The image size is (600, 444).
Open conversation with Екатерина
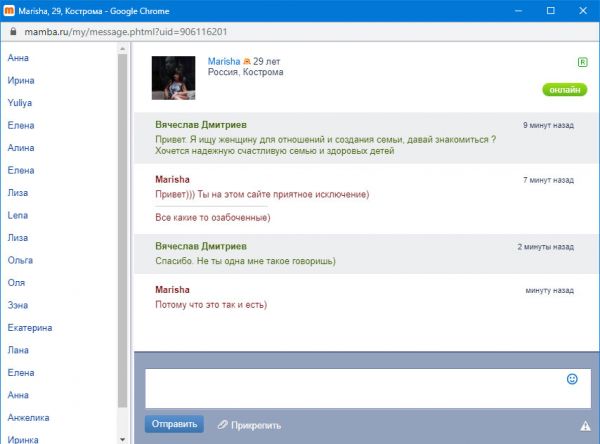coord(30,328)
